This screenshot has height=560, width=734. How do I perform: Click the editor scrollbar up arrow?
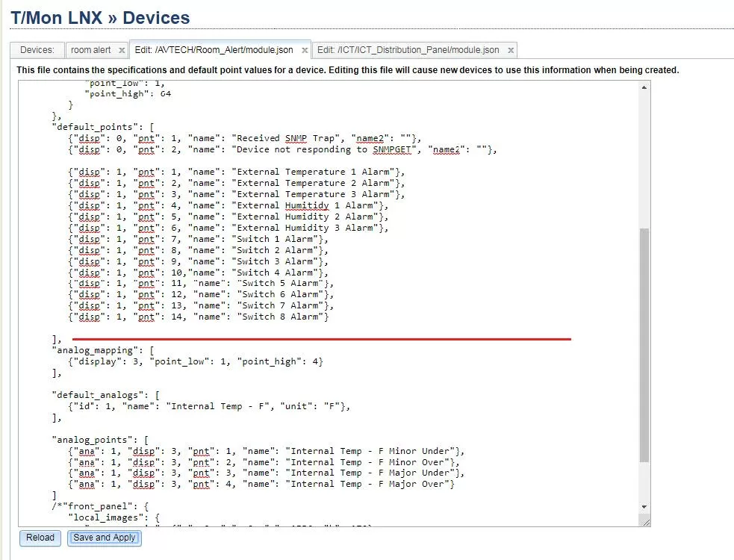(x=644, y=87)
